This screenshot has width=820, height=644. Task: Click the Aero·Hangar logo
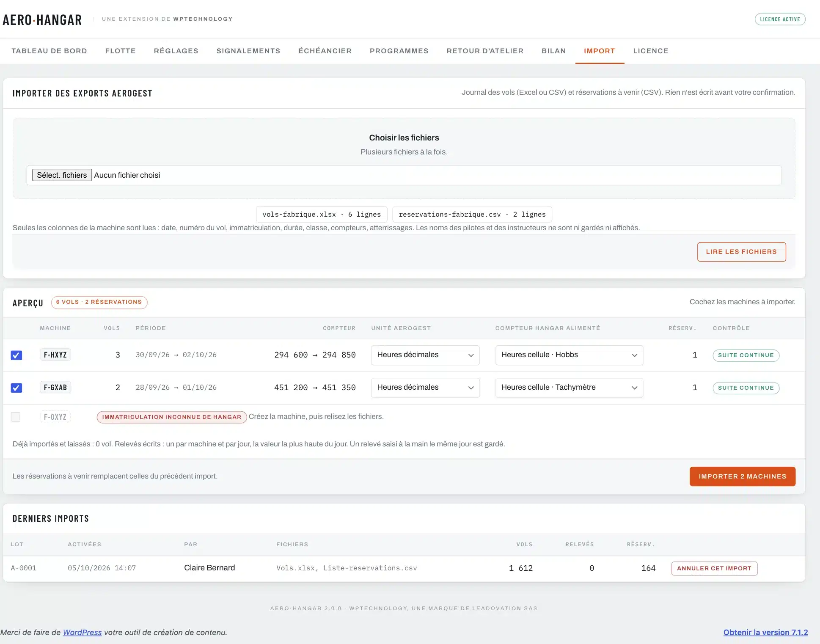click(x=42, y=19)
